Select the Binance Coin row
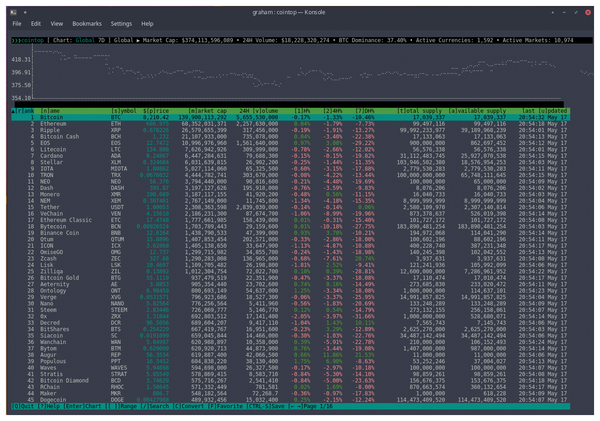 point(291,233)
